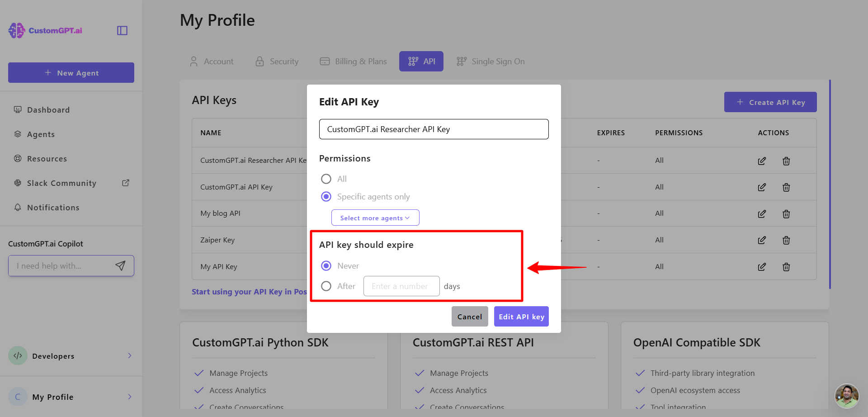The width and height of the screenshot is (868, 417).
Task: Open the support chat avatar
Action: pyautogui.click(x=847, y=396)
